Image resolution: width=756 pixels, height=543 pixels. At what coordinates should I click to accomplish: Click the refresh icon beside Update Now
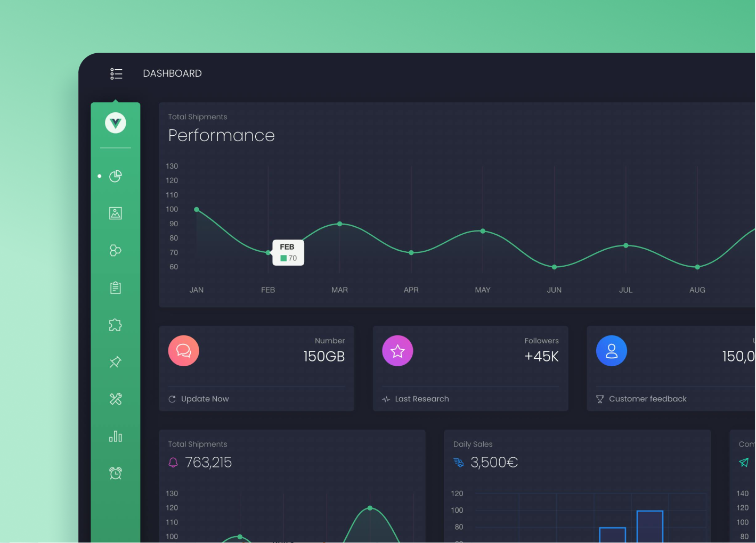tap(172, 399)
